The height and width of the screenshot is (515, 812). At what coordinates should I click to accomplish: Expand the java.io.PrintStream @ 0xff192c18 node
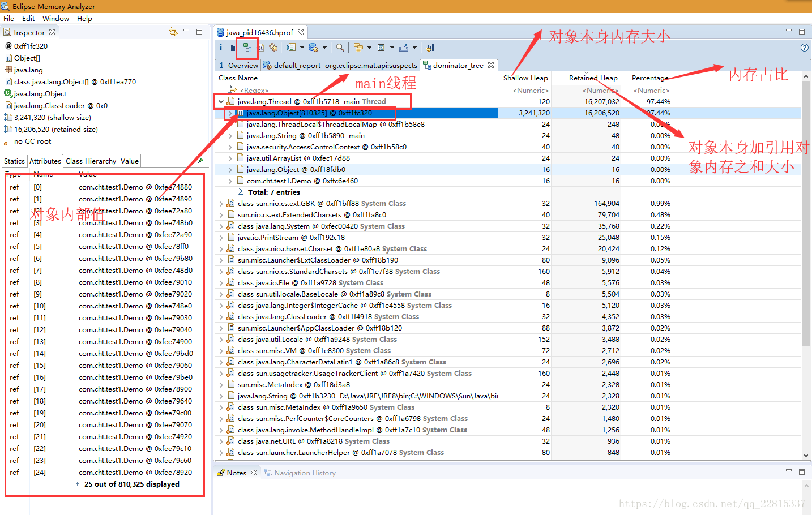(221, 238)
